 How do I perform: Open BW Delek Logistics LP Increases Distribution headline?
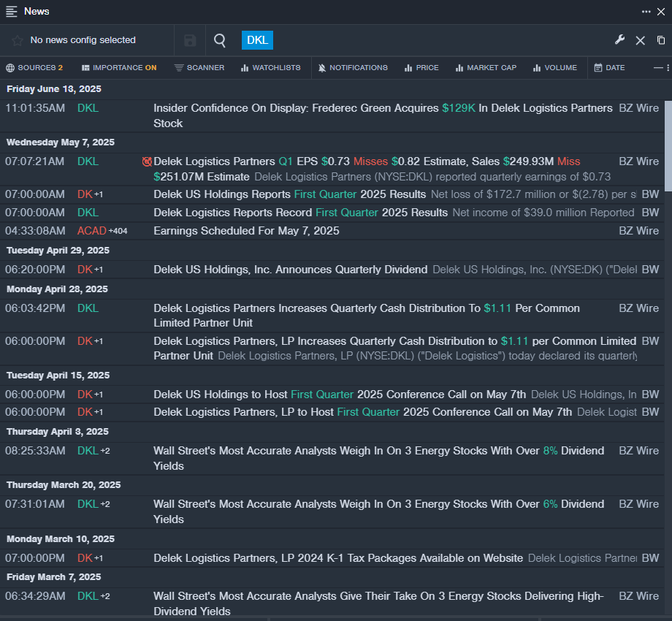(394, 348)
